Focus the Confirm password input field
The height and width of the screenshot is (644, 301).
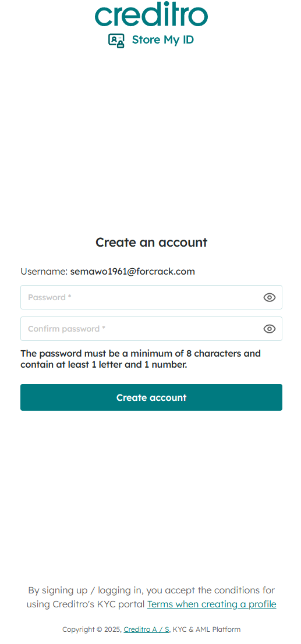[x=151, y=329]
